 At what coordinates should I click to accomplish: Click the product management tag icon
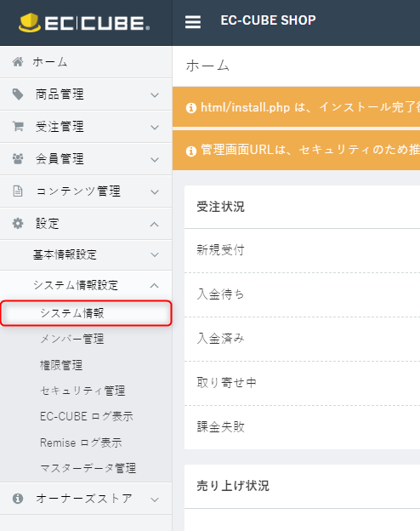point(18,94)
